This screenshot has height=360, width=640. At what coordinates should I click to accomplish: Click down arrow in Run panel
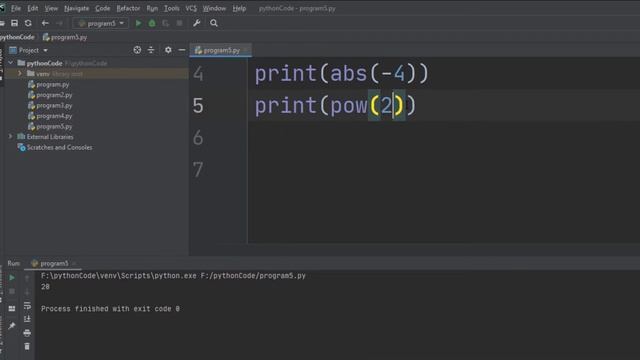click(x=27, y=291)
